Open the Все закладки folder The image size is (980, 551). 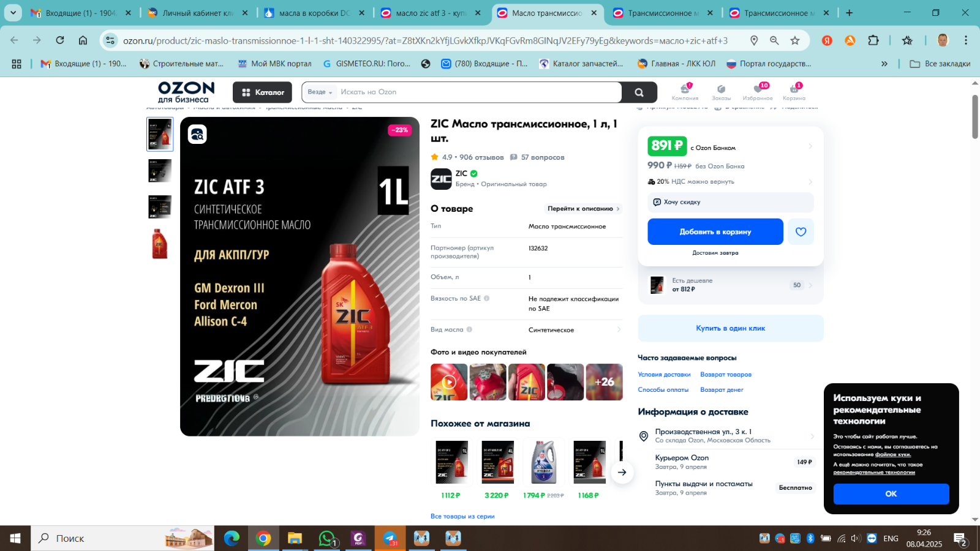point(940,64)
